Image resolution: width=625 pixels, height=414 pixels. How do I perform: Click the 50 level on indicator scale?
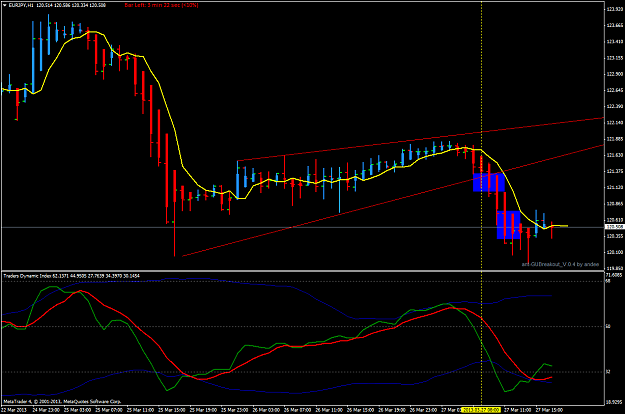click(608, 327)
